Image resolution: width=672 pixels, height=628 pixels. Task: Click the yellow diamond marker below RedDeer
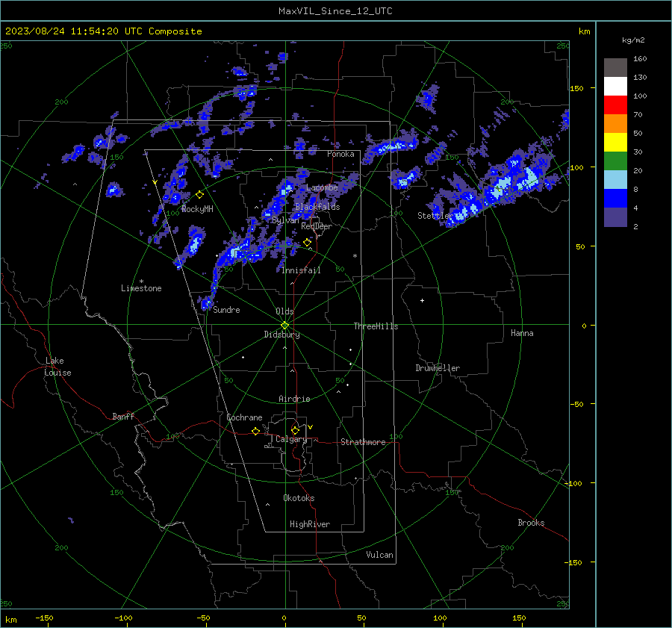point(308,243)
